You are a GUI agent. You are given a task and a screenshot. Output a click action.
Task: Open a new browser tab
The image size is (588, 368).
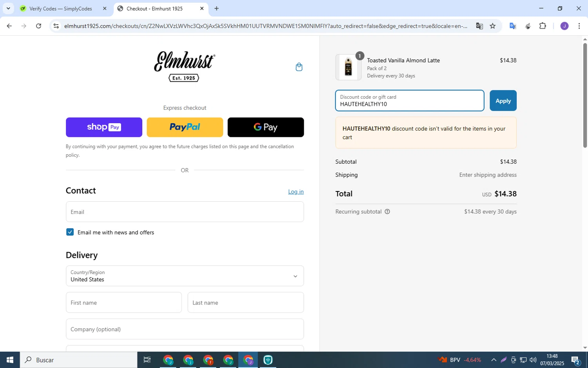coord(216,8)
